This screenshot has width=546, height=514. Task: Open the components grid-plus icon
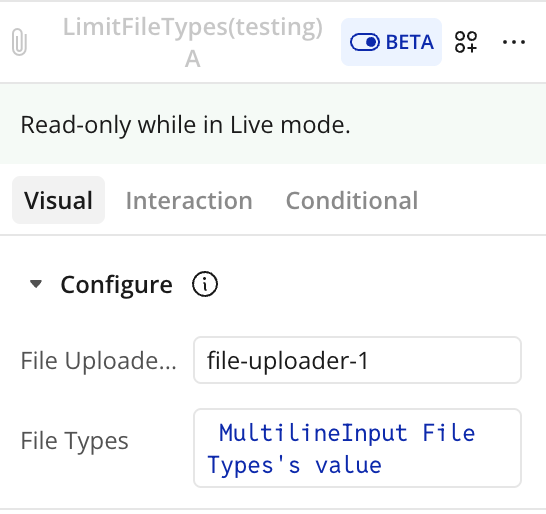coord(466,42)
